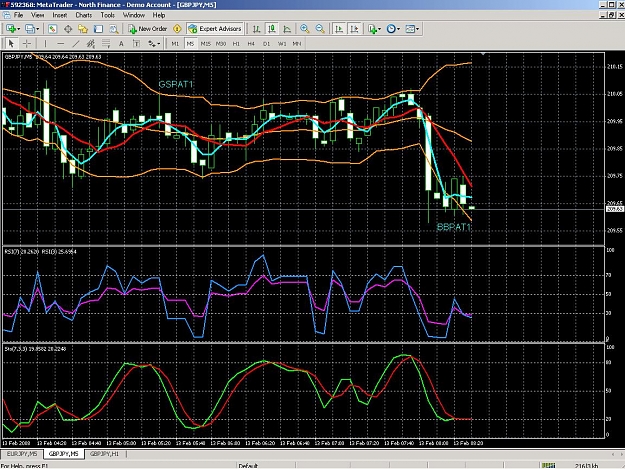Select the GBPJPY,M5 chart tab
Viewport: 625px width, 469px height.
[63, 454]
